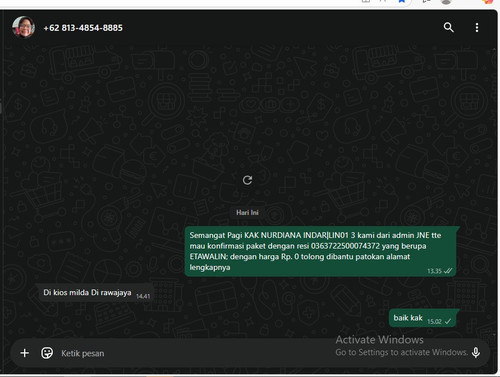This screenshot has height=377, width=500.
Task: Click the Hari Ini date label
Action: click(x=247, y=213)
